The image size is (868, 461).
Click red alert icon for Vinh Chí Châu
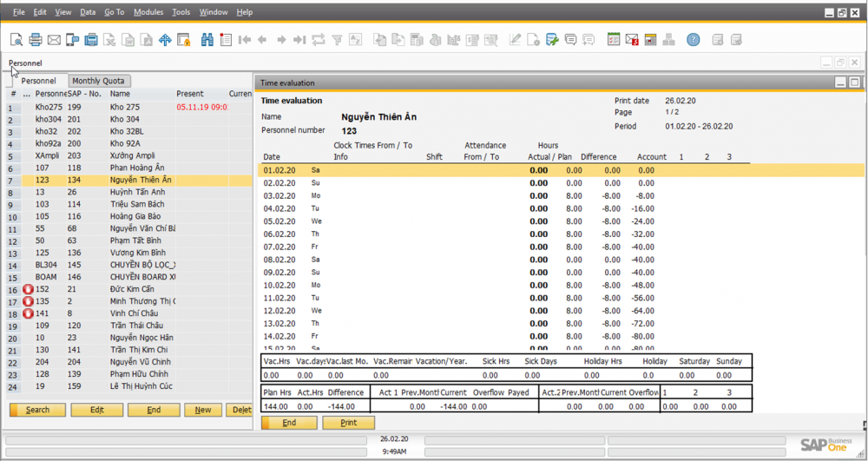click(28, 313)
